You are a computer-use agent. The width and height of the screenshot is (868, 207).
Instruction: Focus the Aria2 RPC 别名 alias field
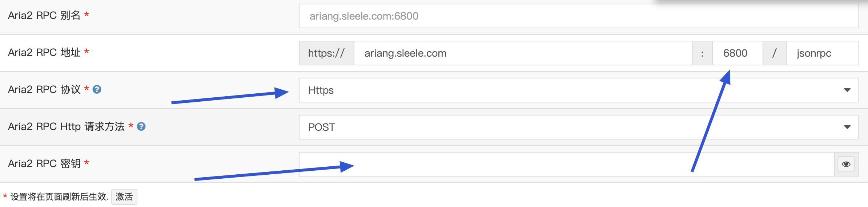[578, 16]
